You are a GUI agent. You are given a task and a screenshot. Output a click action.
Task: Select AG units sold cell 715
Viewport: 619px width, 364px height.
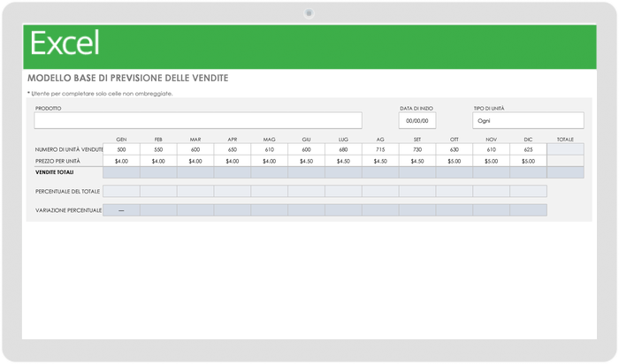(380, 149)
